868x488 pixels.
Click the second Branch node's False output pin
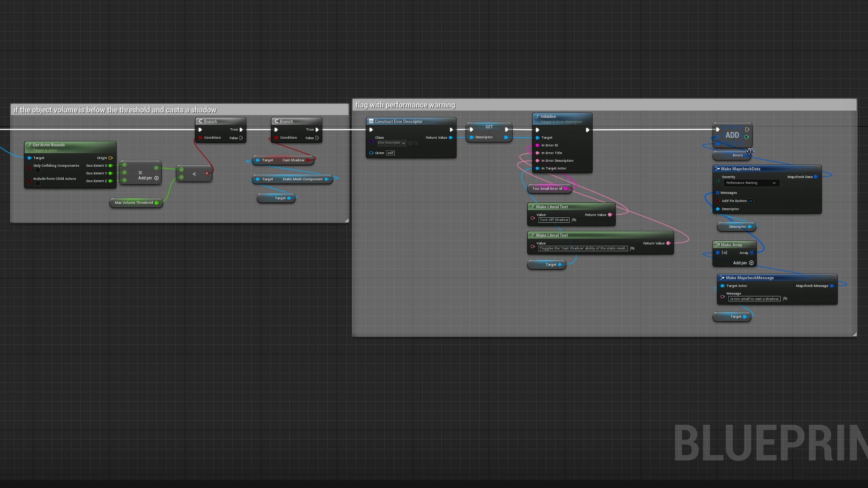(317, 138)
